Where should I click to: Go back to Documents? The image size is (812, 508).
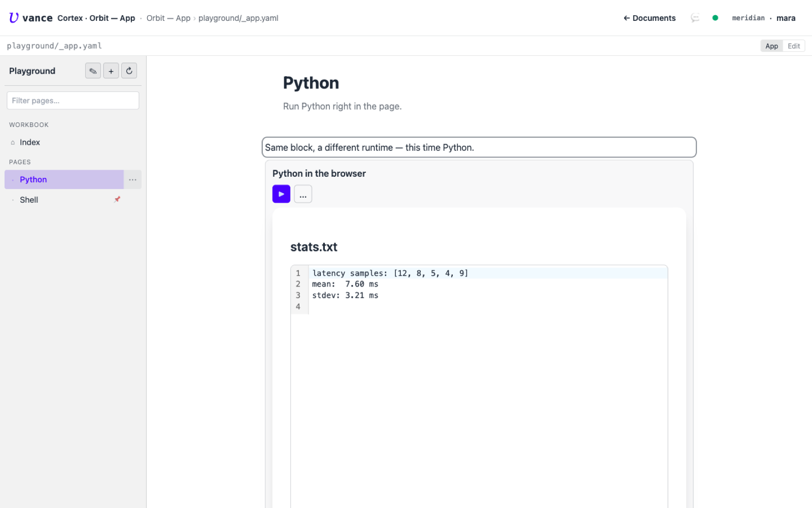(x=650, y=18)
